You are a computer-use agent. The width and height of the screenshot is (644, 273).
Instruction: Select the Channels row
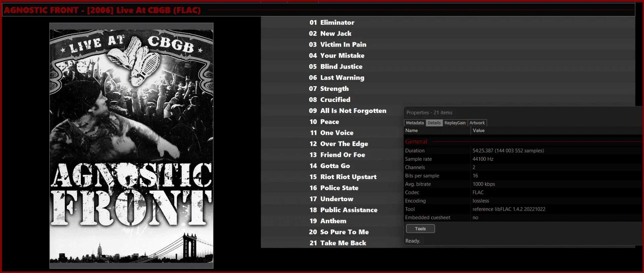pyautogui.click(x=523, y=167)
